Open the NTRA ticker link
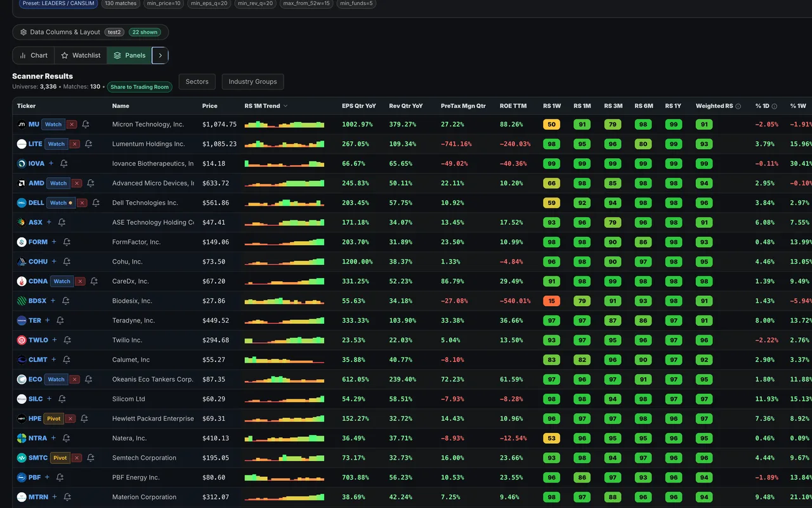Image resolution: width=812 pixels, height=508 pixels. pyautogui.click(x=37, y=438)
